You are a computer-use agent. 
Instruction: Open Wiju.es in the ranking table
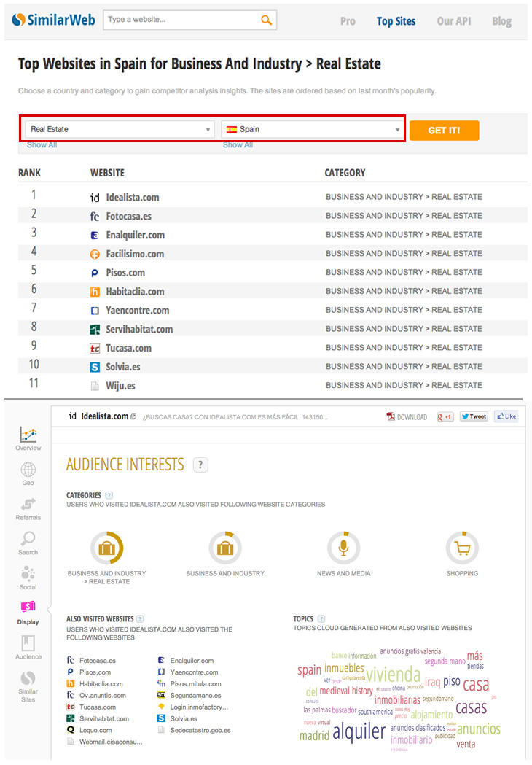120,386
